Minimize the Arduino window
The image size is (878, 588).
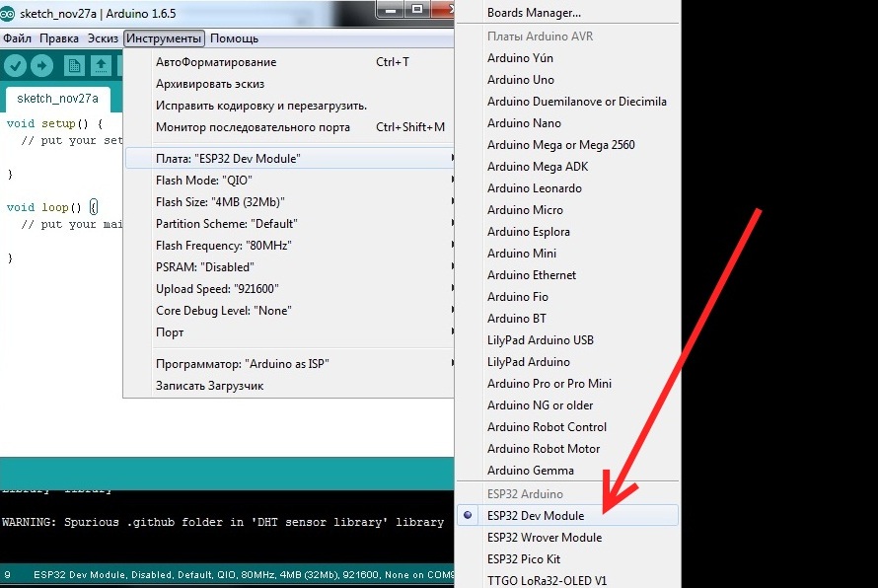(x=391, y=10)
